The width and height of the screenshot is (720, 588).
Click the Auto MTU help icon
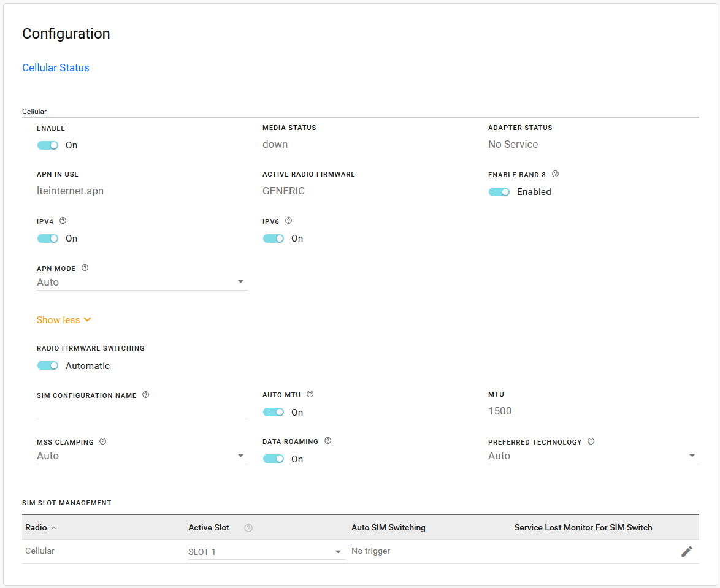310,394
